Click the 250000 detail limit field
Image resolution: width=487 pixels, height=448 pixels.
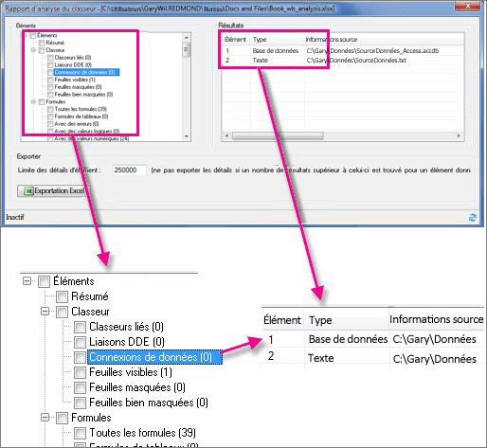coord(129,170)
